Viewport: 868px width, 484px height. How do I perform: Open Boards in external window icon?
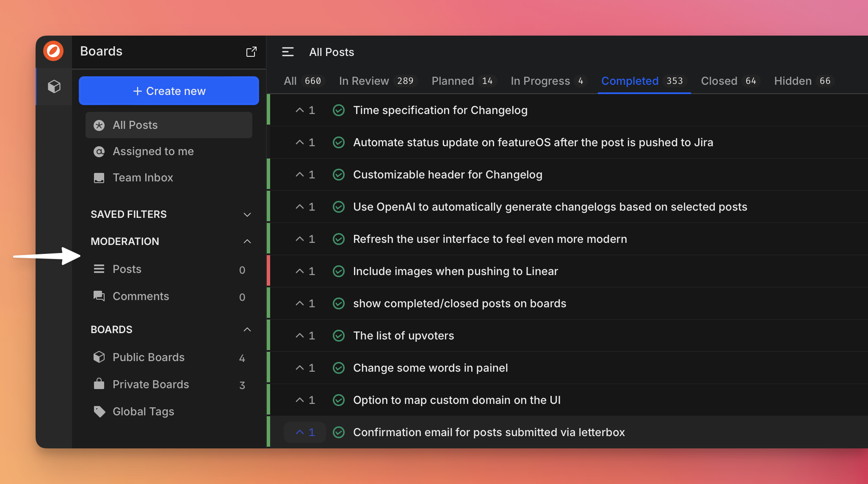tap(251, 52)
